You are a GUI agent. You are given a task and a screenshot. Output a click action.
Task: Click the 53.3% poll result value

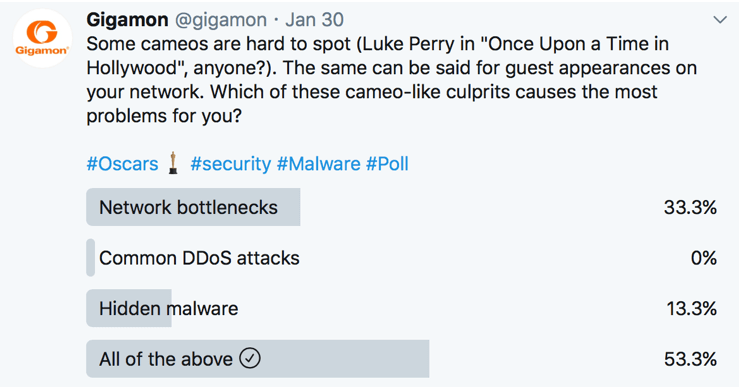pos(690,359)
